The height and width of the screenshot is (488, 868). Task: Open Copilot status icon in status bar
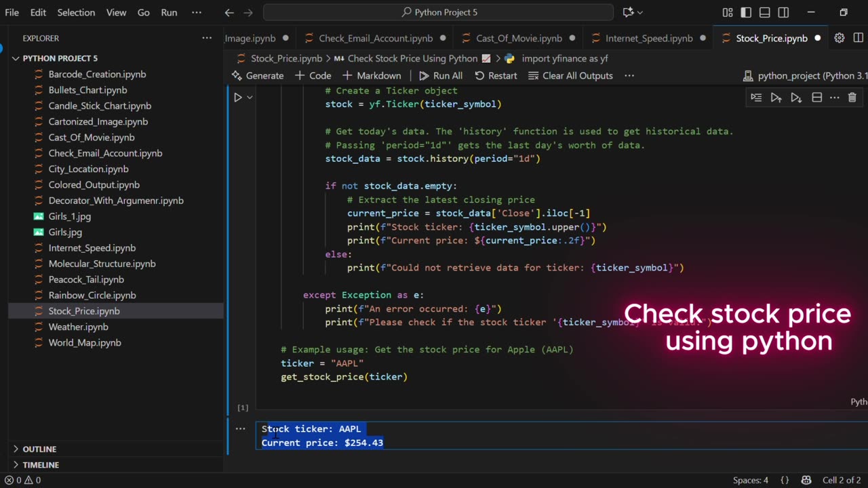click(x=806, y=480)
